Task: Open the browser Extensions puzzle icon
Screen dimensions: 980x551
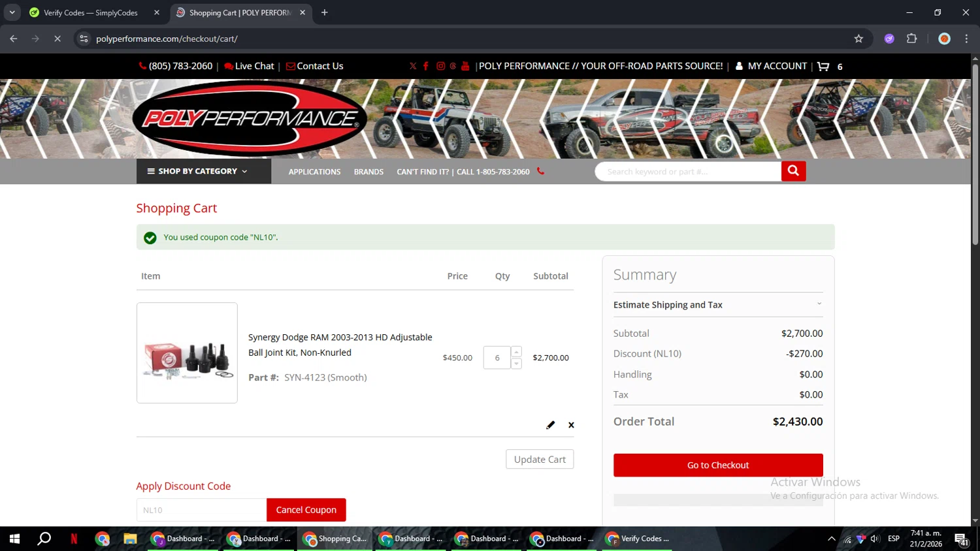Action: click(x=911, y=39)
